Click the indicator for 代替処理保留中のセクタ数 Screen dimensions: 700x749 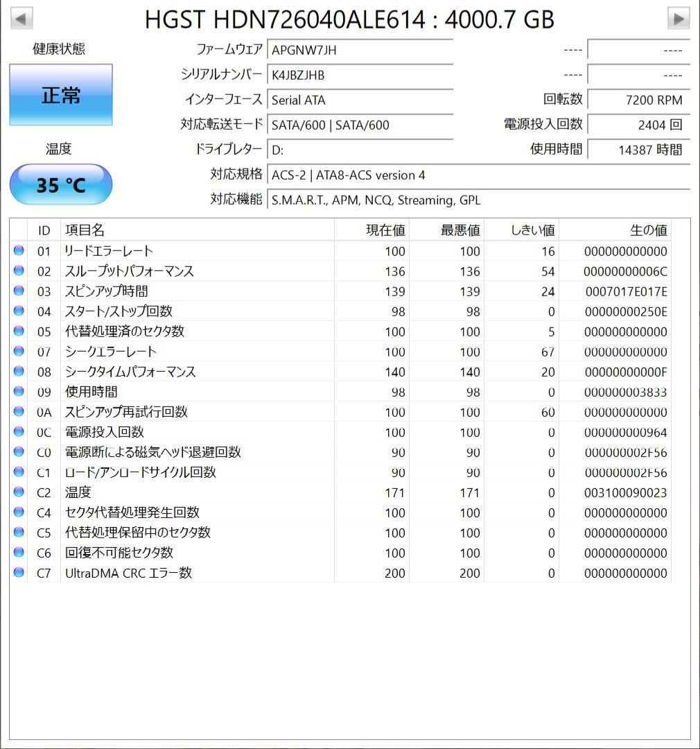pyautogui.click(x=19, y=533)
